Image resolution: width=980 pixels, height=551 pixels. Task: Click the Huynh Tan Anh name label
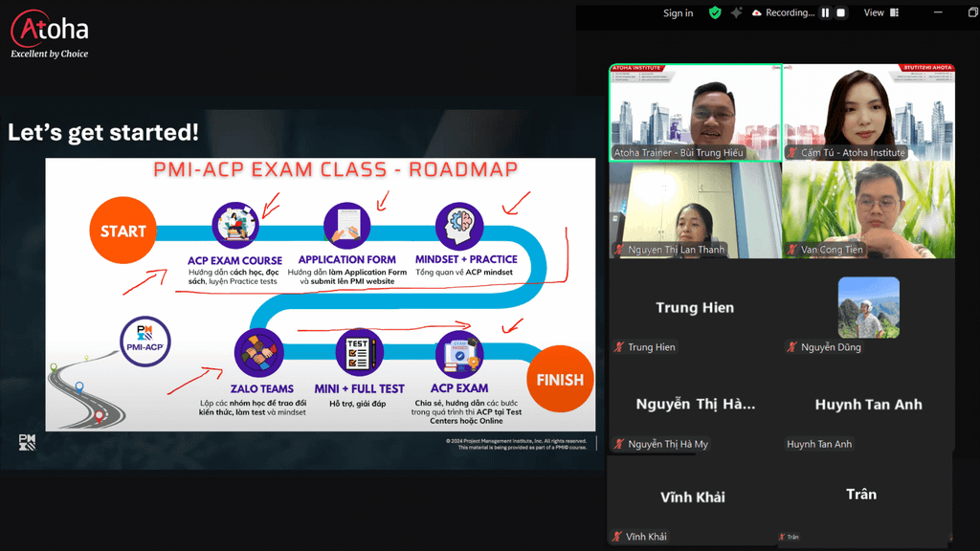819,444
